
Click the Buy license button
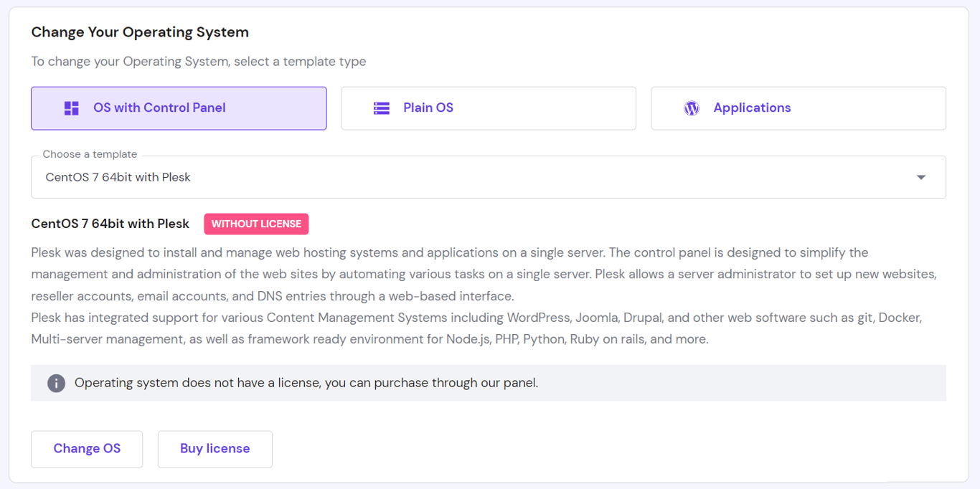215,448
